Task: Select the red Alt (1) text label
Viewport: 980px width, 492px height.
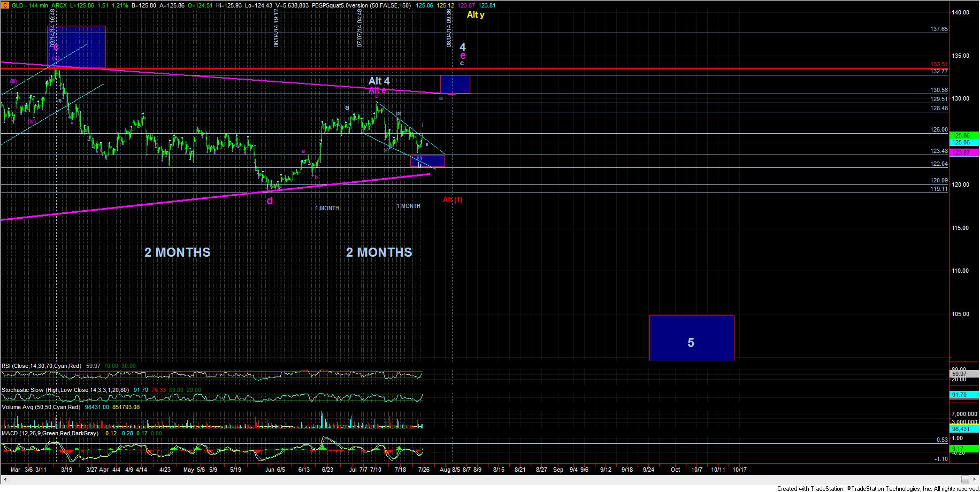Action: pos(453,199)
